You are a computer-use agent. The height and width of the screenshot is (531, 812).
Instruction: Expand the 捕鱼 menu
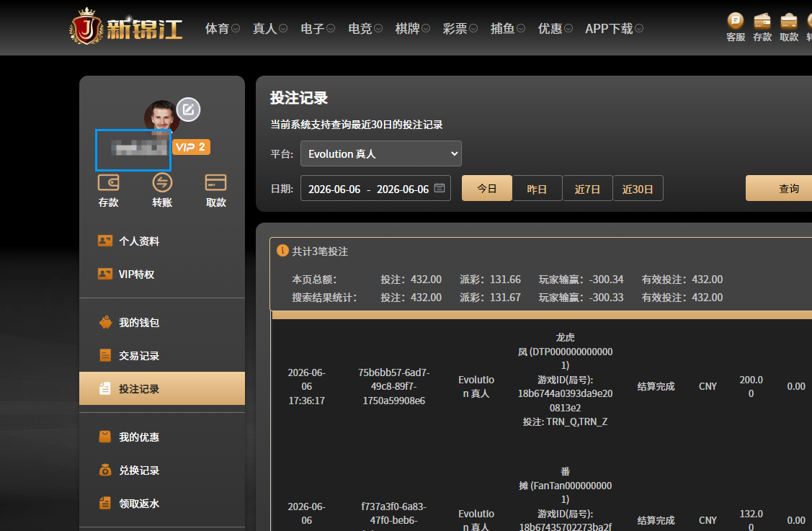(507, 29)
